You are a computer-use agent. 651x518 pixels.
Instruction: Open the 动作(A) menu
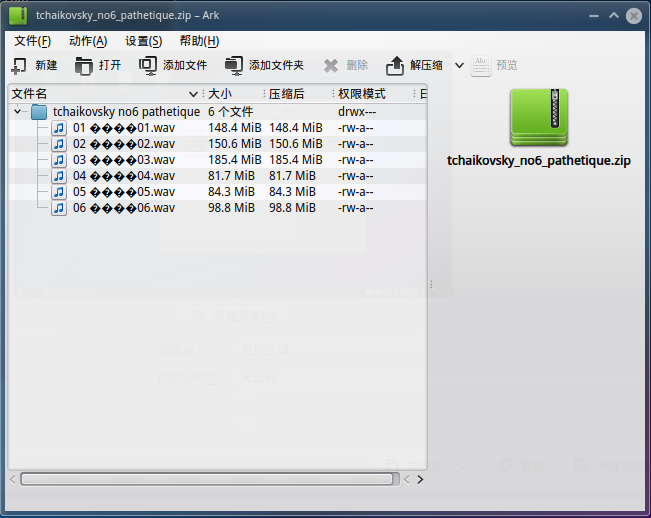pos(88,41)
